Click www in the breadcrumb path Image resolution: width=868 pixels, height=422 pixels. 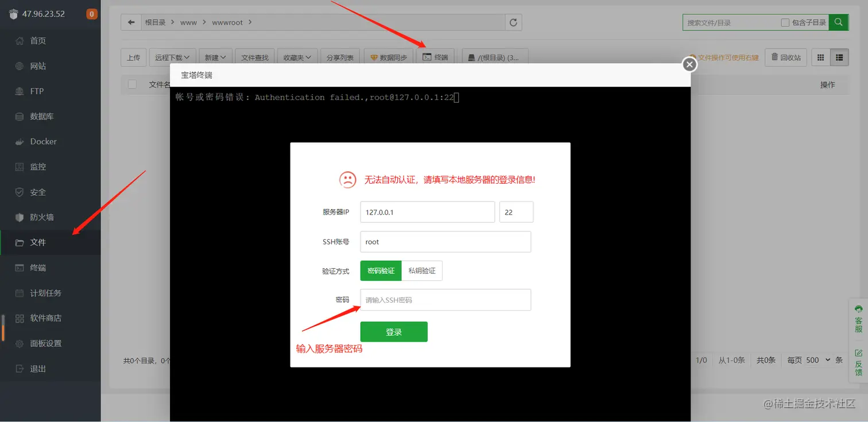point(188,22)
